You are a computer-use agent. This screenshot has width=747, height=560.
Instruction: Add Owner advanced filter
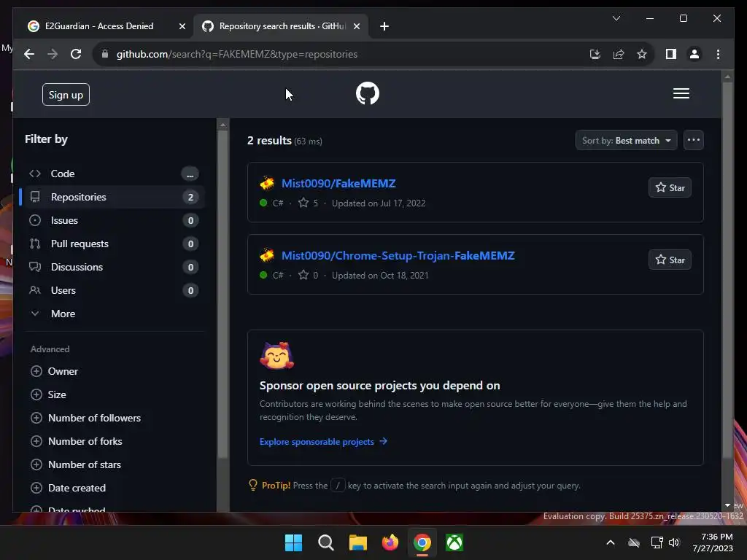pos(54,371)
